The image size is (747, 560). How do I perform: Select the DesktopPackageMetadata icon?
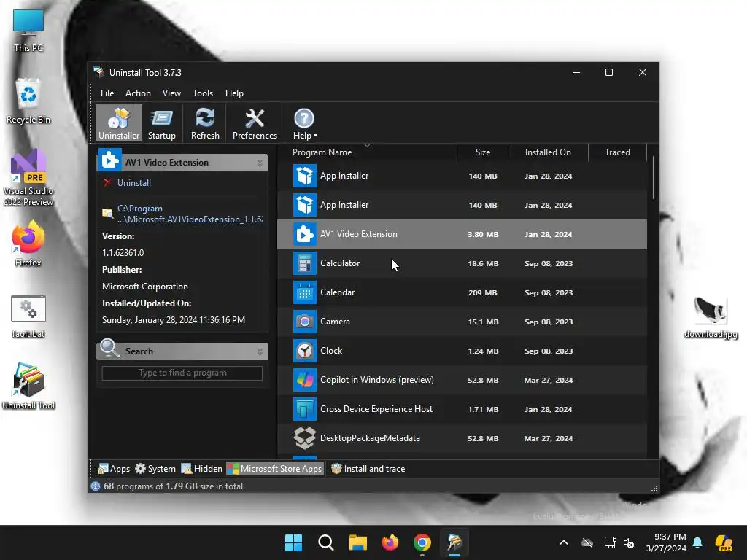[x=304, y=438]
